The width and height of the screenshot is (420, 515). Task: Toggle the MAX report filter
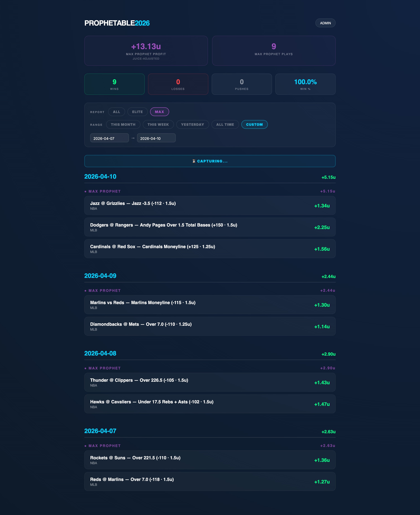159,112
